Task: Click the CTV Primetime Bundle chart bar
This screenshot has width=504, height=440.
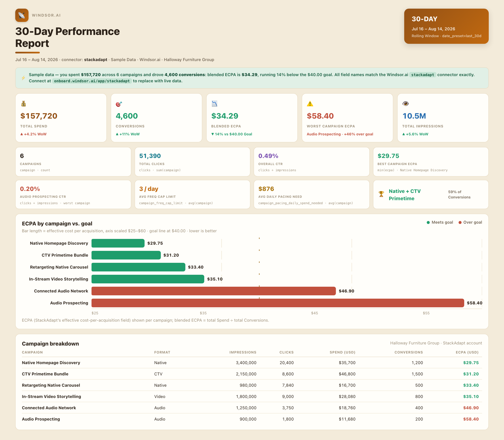Action: [x=126, y=255]
